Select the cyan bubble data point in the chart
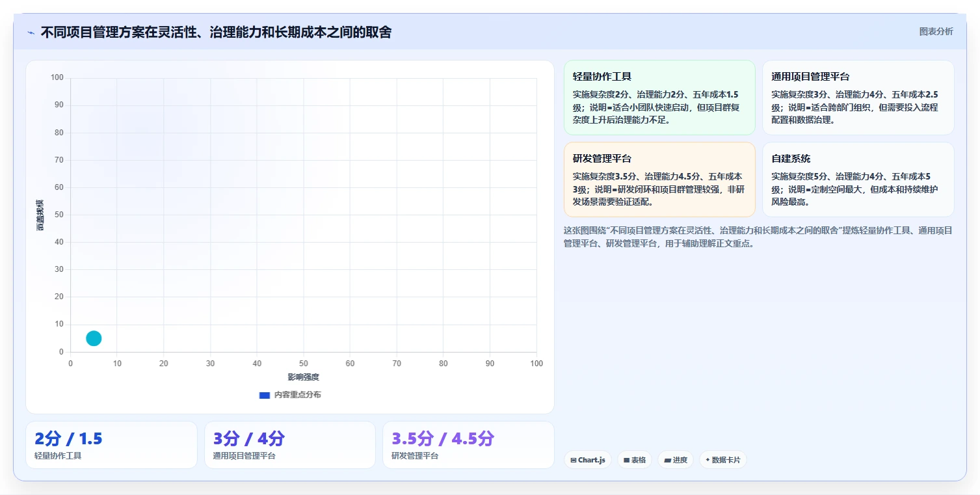The height and width of the screenshot is (495, 980). [94, 338]
